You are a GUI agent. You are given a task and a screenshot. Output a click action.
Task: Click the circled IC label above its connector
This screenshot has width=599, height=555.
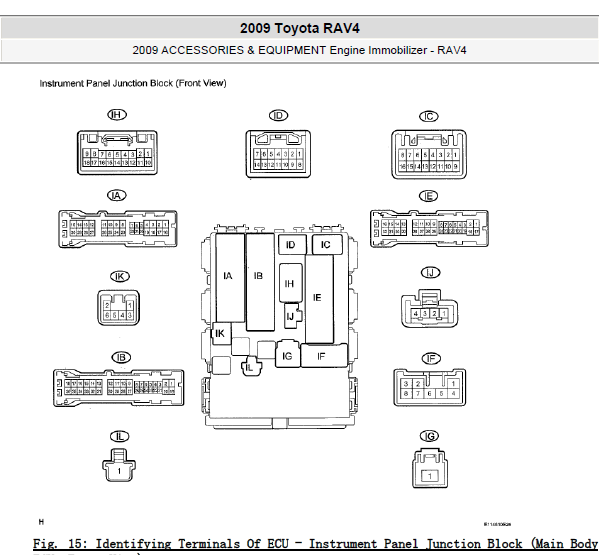429,116
